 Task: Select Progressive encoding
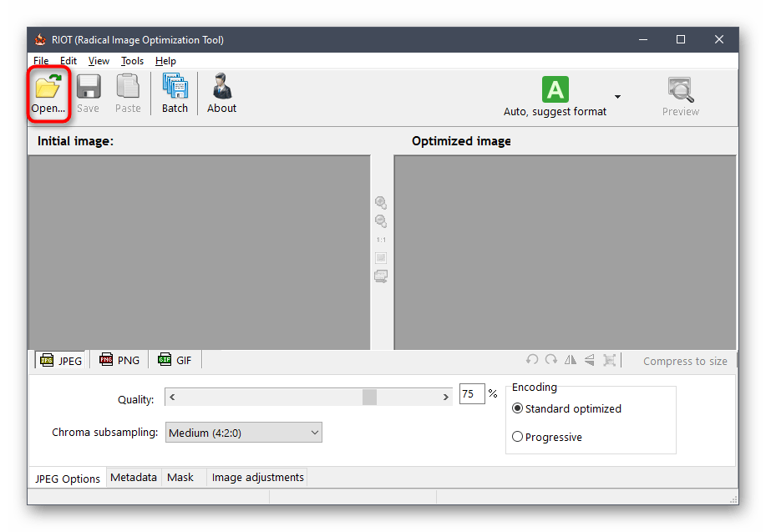pyautogui.click(x=547, y=437)
